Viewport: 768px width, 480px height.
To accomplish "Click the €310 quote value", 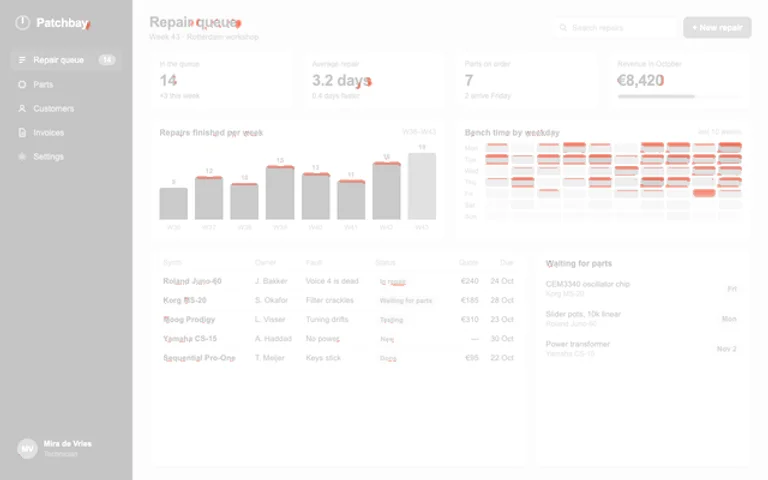I will 470,319.
